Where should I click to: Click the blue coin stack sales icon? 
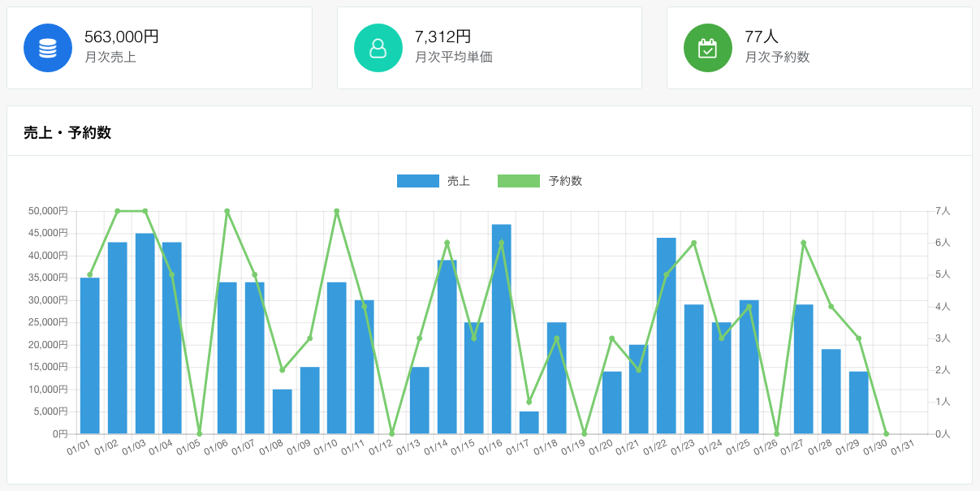(48, 48)
